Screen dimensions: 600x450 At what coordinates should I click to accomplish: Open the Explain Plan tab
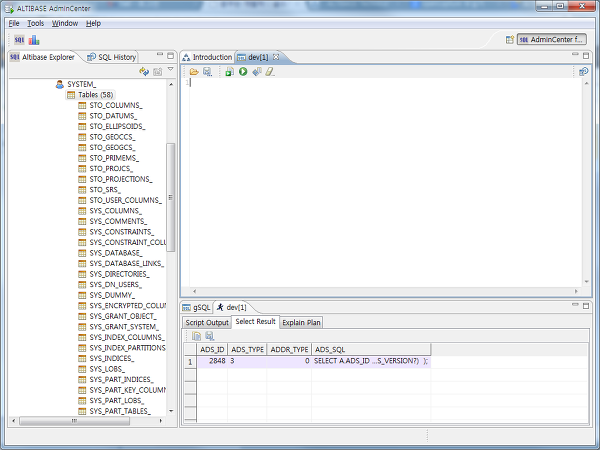pyautogui.click(x=301, y=323)
